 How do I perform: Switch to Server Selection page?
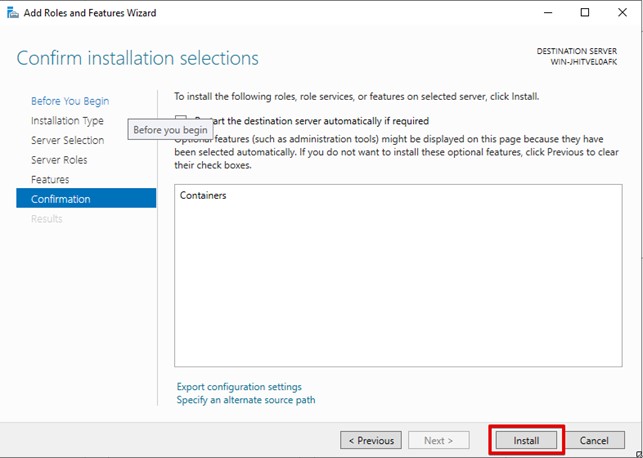click(x=67, y=140)
